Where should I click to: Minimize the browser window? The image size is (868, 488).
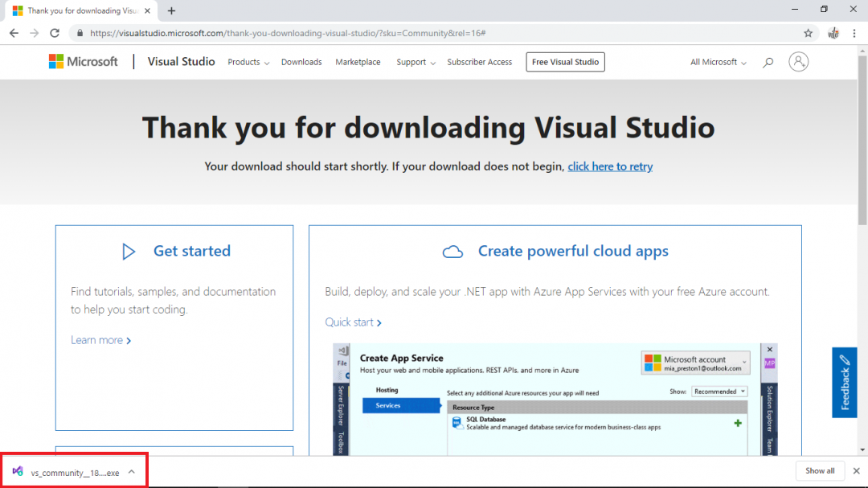coord(795,10)
